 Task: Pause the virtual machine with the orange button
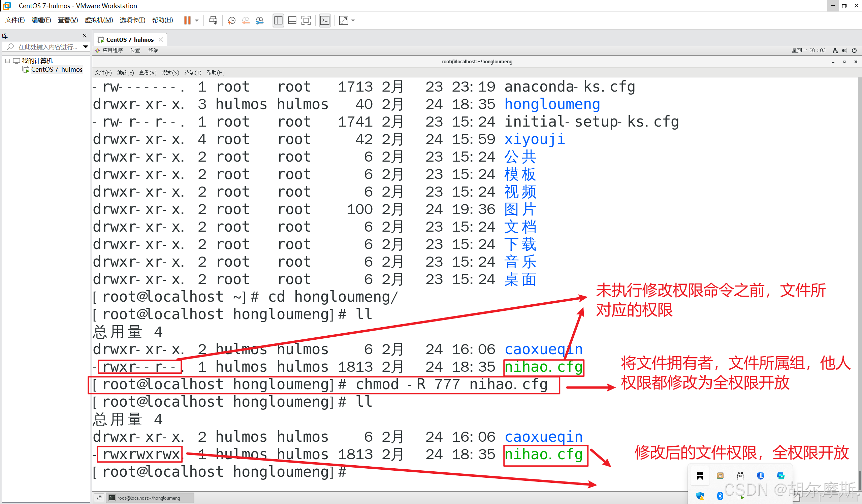[x=187, y=21]
